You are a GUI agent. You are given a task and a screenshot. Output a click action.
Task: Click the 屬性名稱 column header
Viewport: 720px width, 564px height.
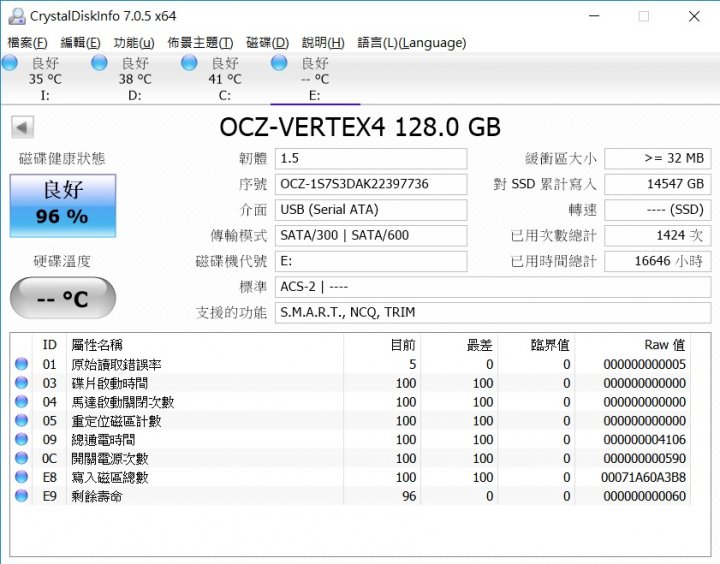pyautogui.click(x=205, y=345)
